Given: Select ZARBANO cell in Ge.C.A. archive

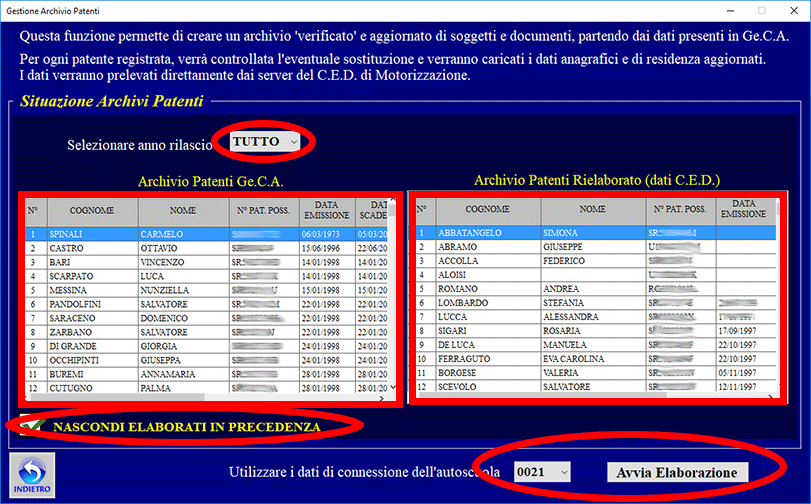Looking at the screenshot, I should click(92, 332).
